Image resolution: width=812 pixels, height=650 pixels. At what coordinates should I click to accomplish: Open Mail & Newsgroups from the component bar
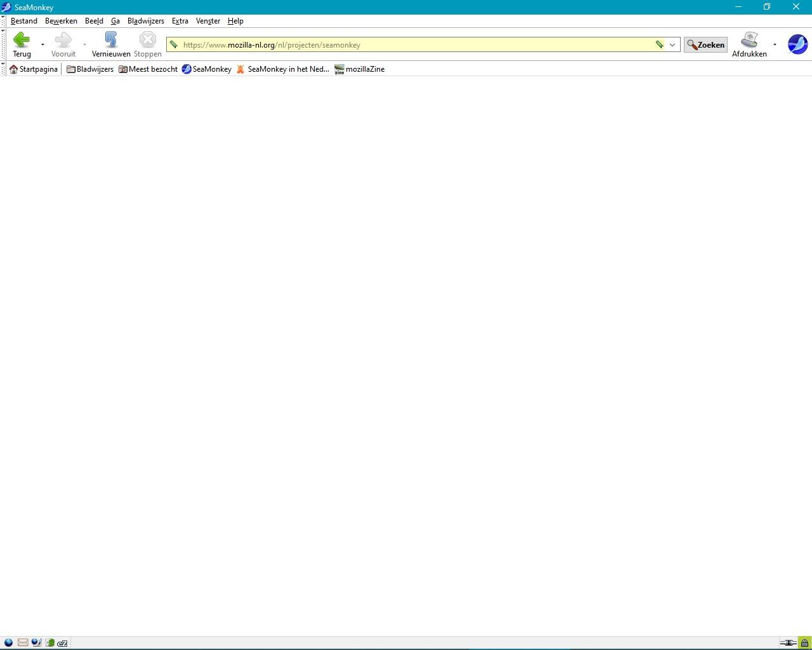pos(23,642)
